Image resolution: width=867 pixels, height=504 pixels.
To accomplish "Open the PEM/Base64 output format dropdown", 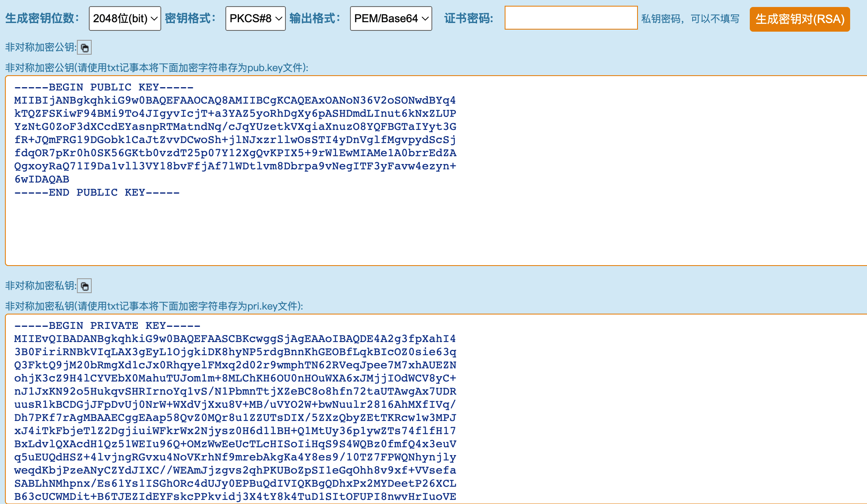I will [391, 18].
